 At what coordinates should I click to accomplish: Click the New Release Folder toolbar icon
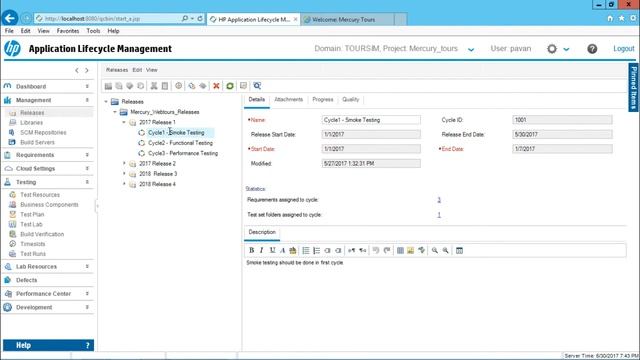pos(108,86)
